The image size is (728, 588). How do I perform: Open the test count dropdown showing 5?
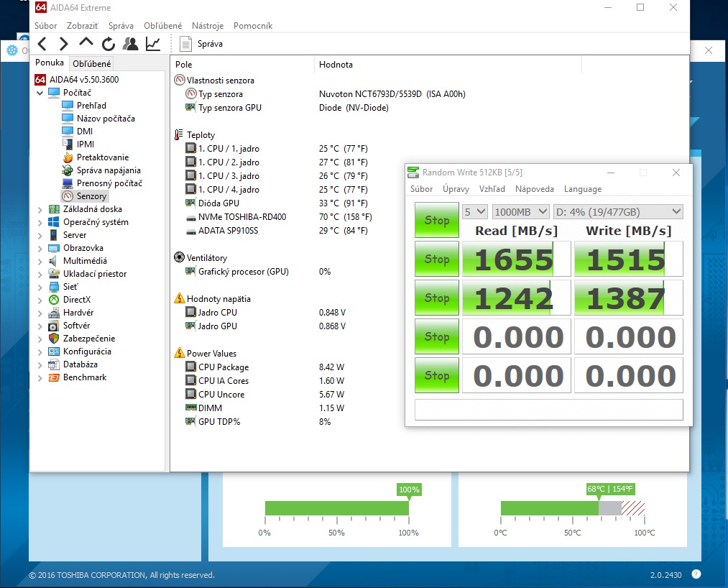(474, 212)
